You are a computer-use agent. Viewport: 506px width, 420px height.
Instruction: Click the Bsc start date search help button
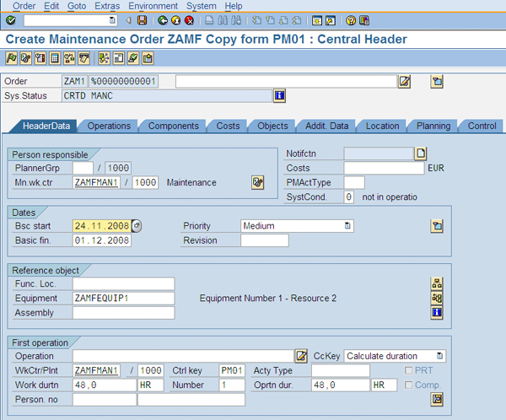[x=137, y=226]
